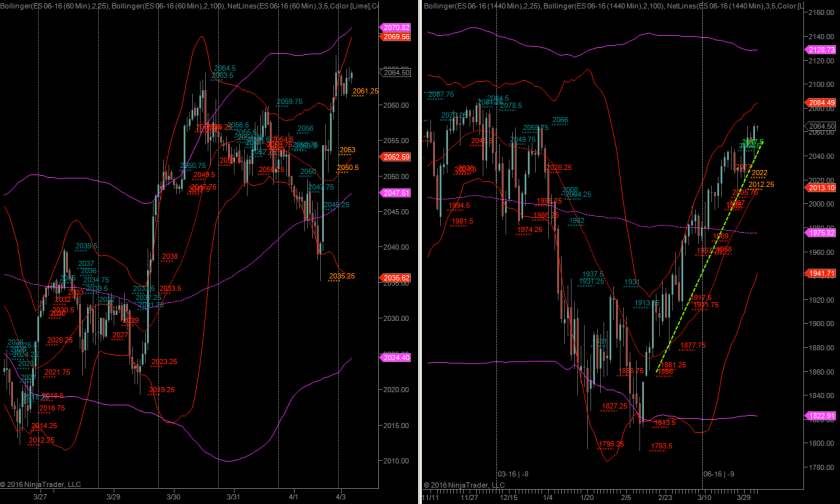Click the red 1861.25 label on daily chart
The image size is (840, 504).
(x=673, y=365)
